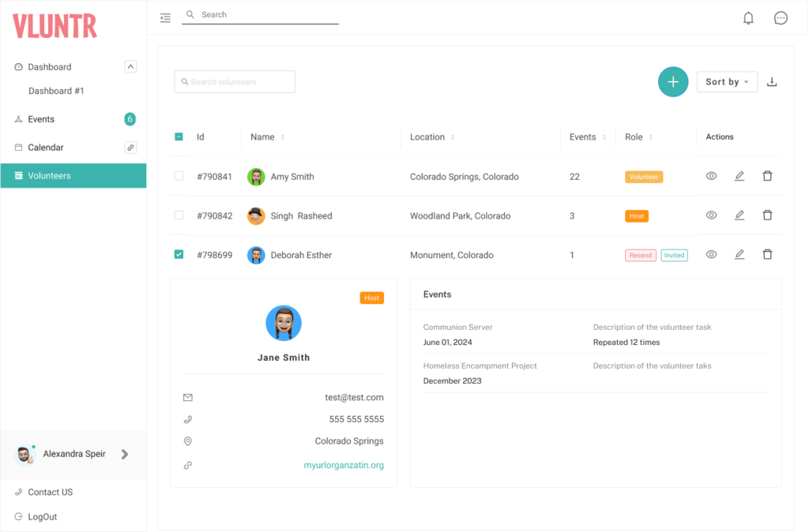Toggle the select-all header checkbox
The width and height of the screenshot is (809, 532).
179,137
